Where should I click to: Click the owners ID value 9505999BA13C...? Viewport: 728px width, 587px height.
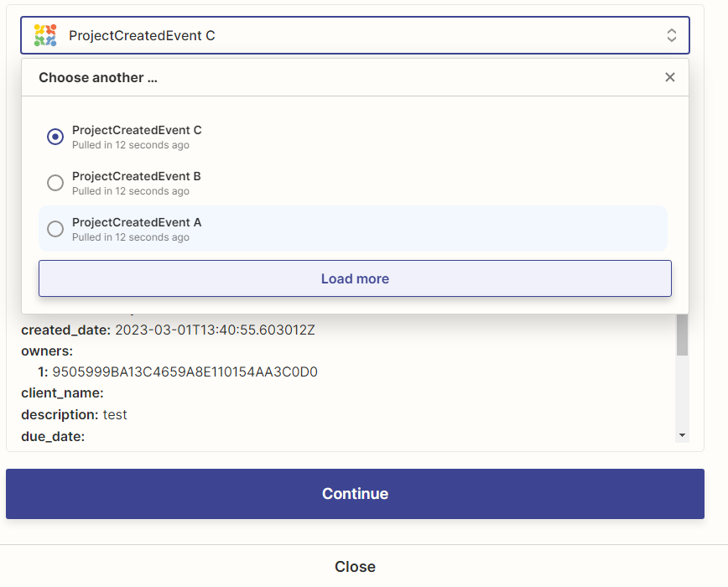[x=185, y=371]
